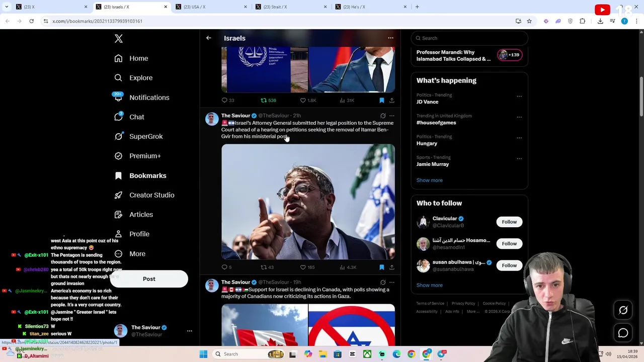Image resolution: width=644 pixels, height=362 pixels.
Task: Bookmark this page with the star icon
Action: [x=529, y=21]
